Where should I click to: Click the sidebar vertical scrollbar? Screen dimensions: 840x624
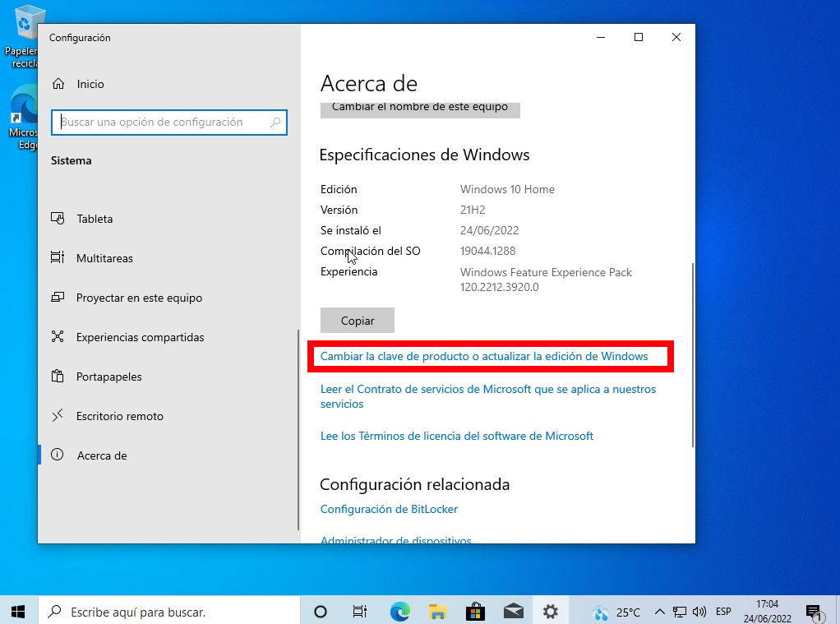point(298,430)
